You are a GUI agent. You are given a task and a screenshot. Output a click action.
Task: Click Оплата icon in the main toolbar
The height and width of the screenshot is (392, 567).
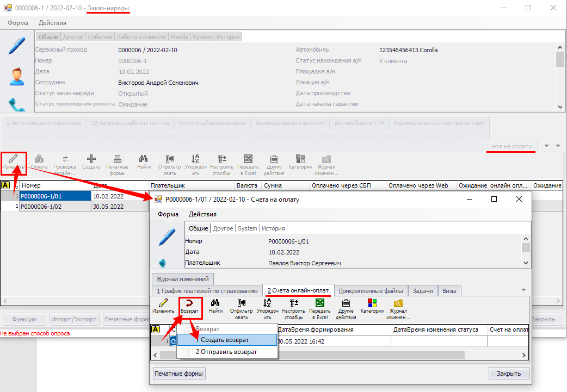click(x=39, y=162)
